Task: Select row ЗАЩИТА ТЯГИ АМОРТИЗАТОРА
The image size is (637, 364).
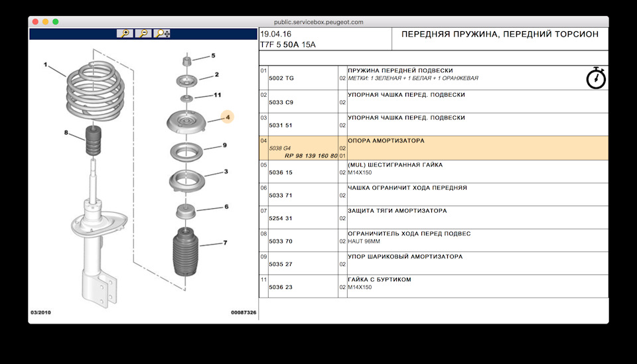Action: (433, 217)
